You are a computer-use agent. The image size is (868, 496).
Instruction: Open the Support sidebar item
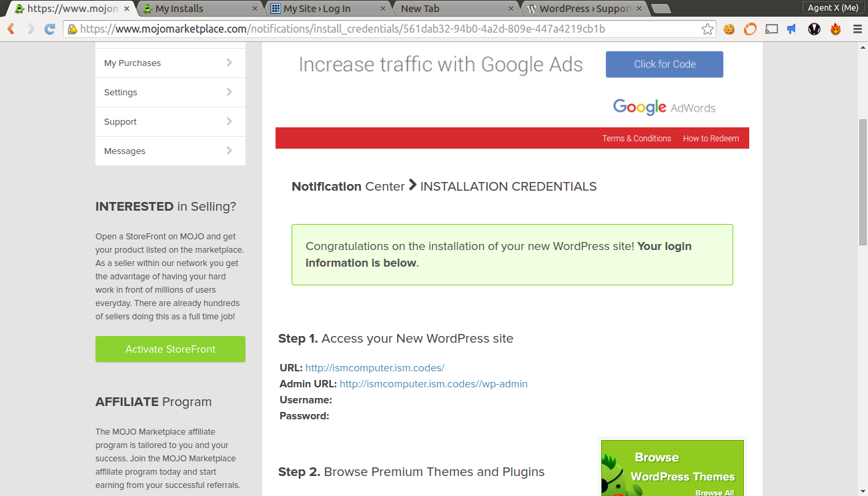click(x=170, y=121)
